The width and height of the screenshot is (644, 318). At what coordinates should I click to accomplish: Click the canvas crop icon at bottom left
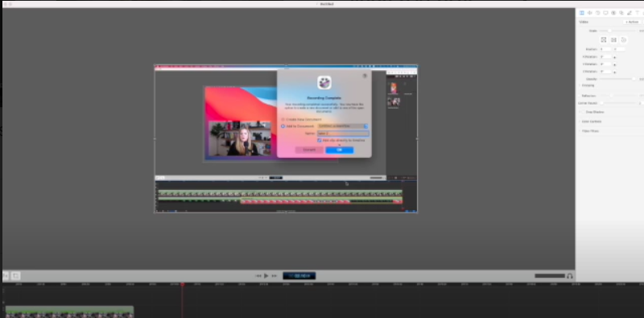[15, 275]
